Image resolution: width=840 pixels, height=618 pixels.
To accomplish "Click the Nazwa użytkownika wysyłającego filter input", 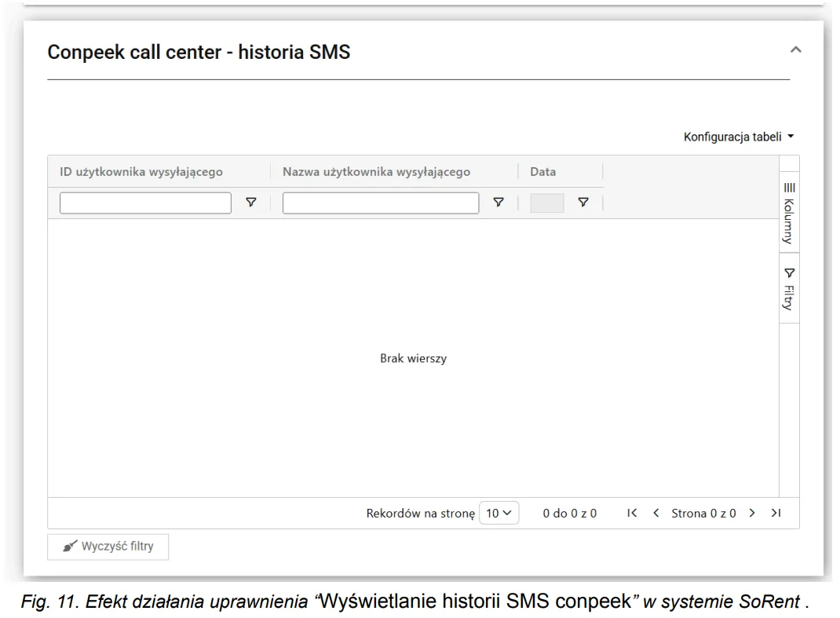I will [381, 203].
